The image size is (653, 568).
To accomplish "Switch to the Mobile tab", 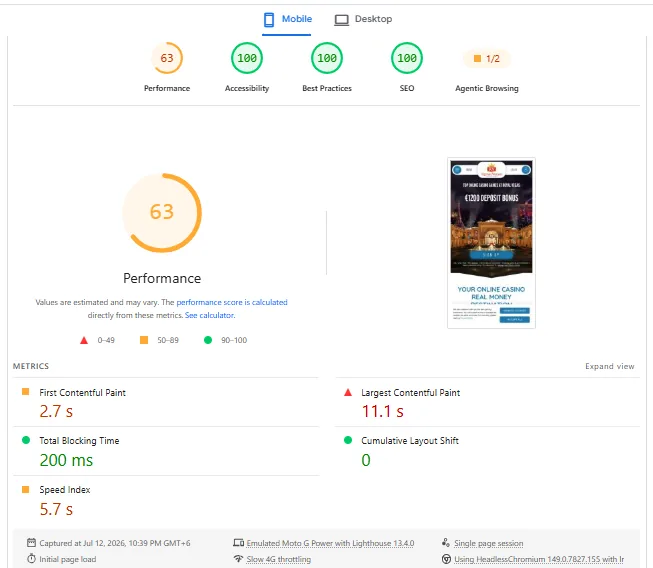I will point(287,19).
